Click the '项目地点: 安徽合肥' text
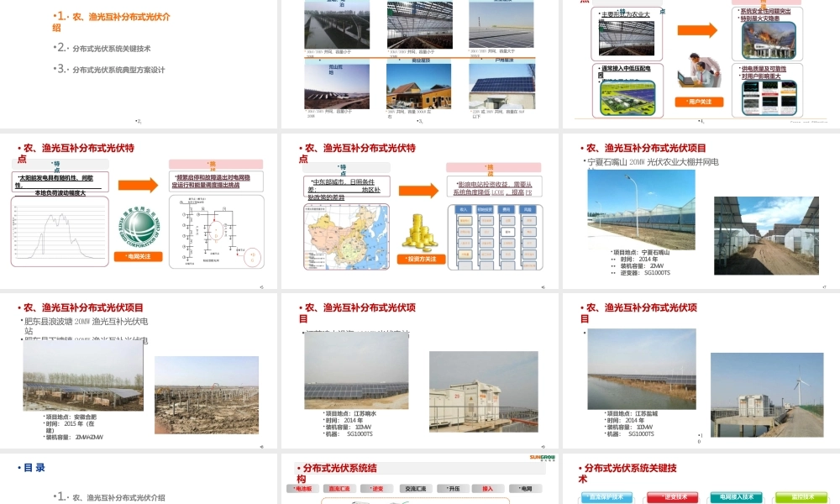The image size is (840, 504). [71, 417]
